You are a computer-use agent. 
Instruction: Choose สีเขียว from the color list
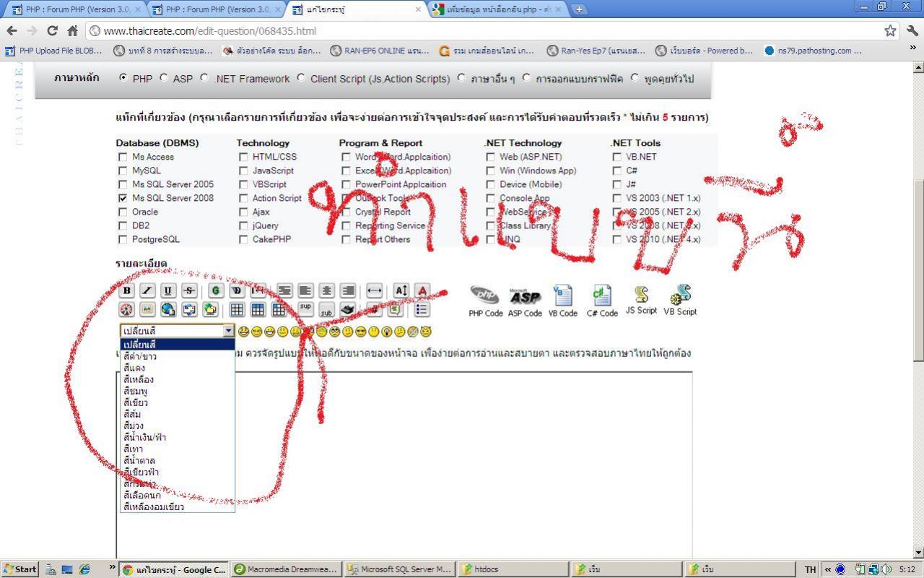(178, 402)
